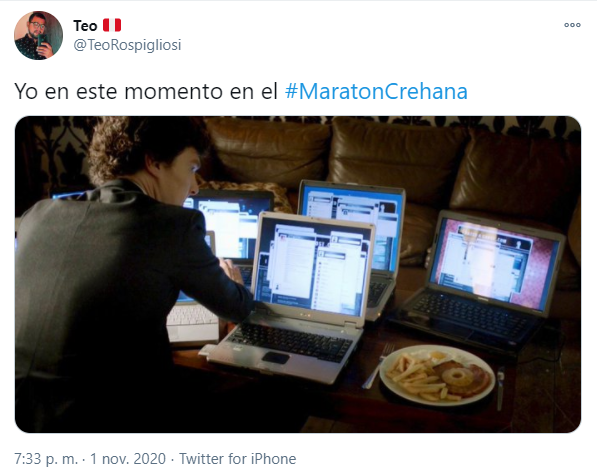Click the pink-wallpaper laptop screen in photo
Screen dimensions: 597x476
click(x=494, y=263)
